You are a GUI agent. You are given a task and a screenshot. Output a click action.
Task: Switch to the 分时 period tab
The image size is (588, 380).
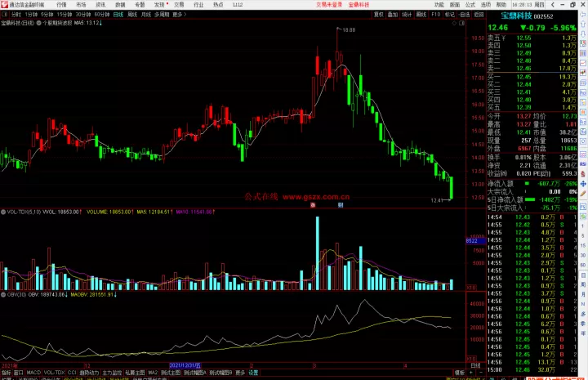coord(16,14)
